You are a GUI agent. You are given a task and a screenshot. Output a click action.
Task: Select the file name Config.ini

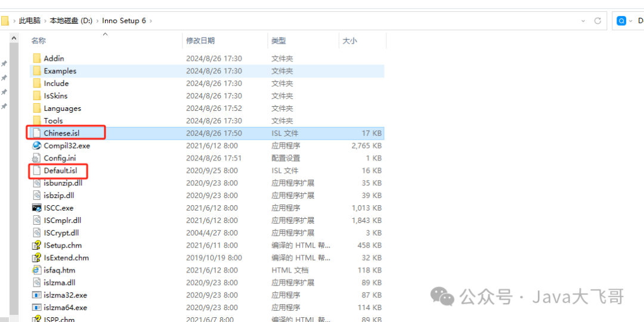[60, 157]
